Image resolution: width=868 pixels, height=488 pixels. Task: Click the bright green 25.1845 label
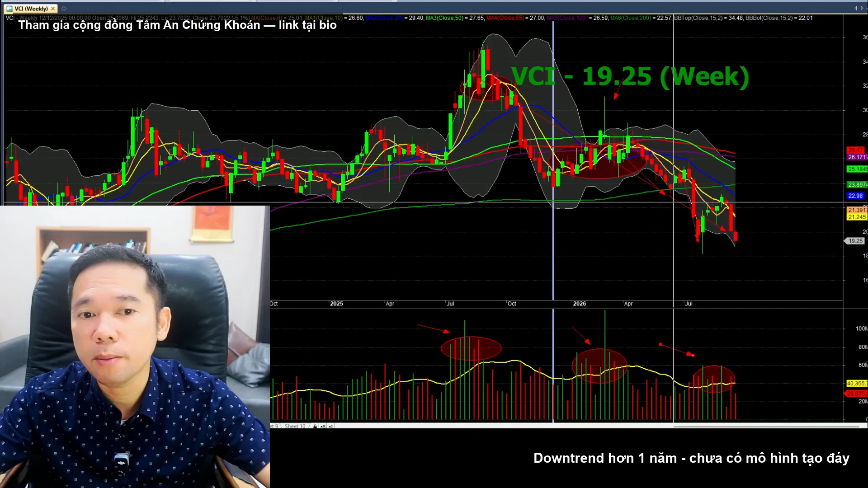click(857, 169)
